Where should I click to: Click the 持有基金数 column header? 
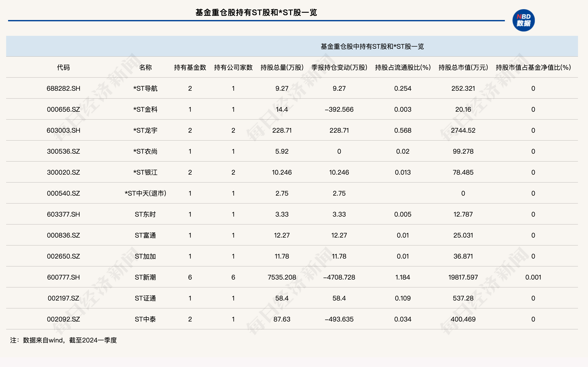190,67
